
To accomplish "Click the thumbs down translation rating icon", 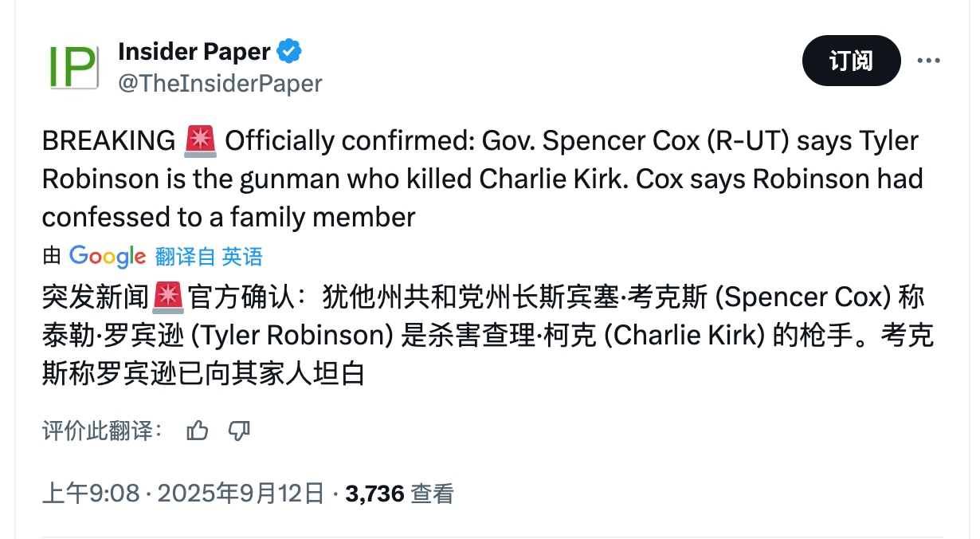I will tap(240, 431).
